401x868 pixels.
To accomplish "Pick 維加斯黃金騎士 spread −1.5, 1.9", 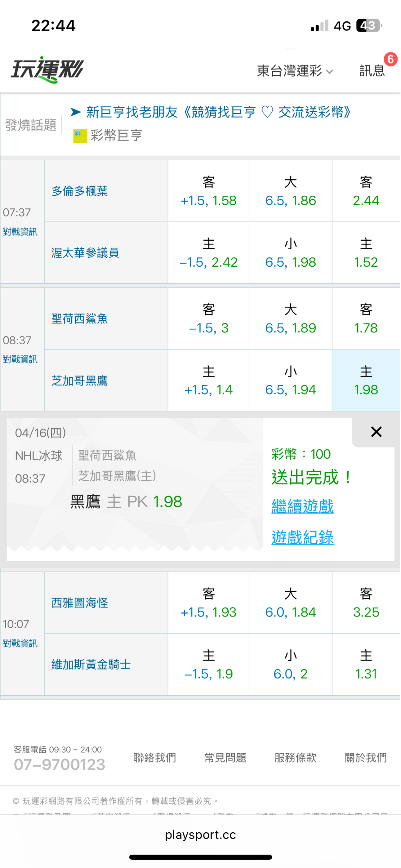I will [209, 664].
